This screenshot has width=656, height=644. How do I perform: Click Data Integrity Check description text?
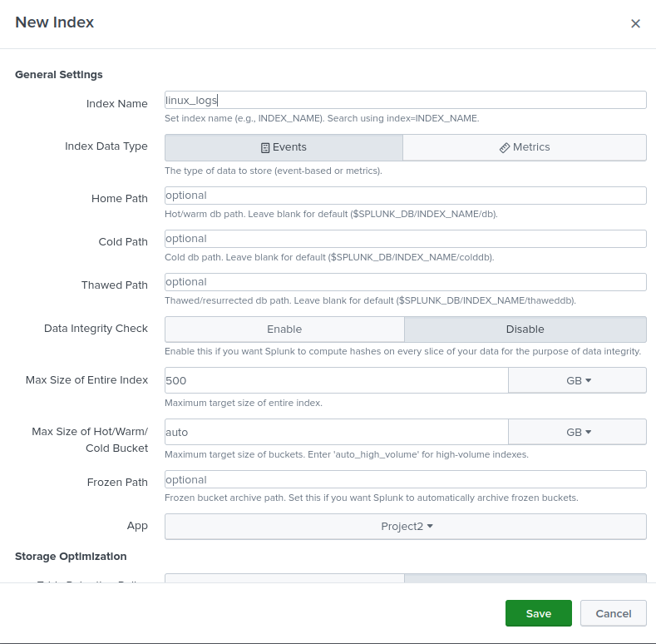(402, 351)
